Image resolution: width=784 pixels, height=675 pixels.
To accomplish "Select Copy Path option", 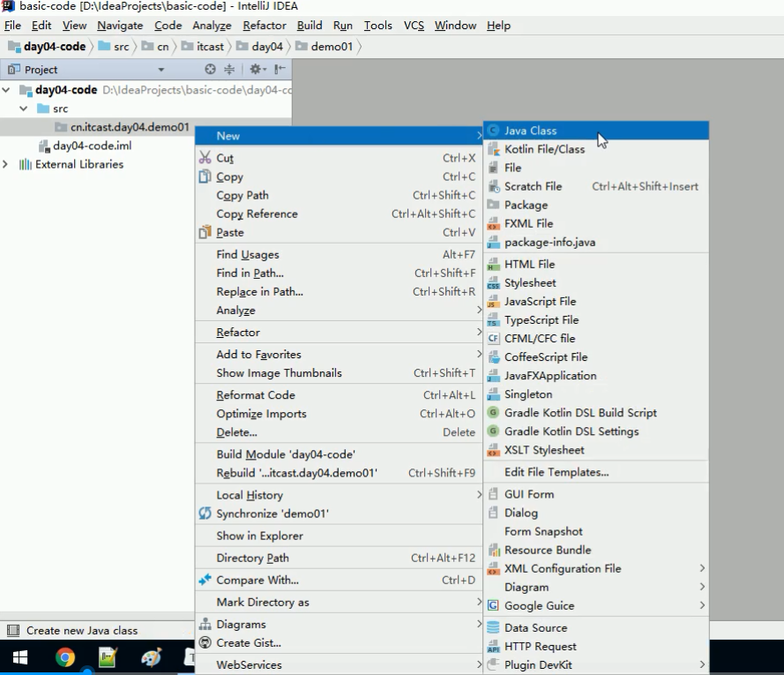I will [x=339, y=195].
